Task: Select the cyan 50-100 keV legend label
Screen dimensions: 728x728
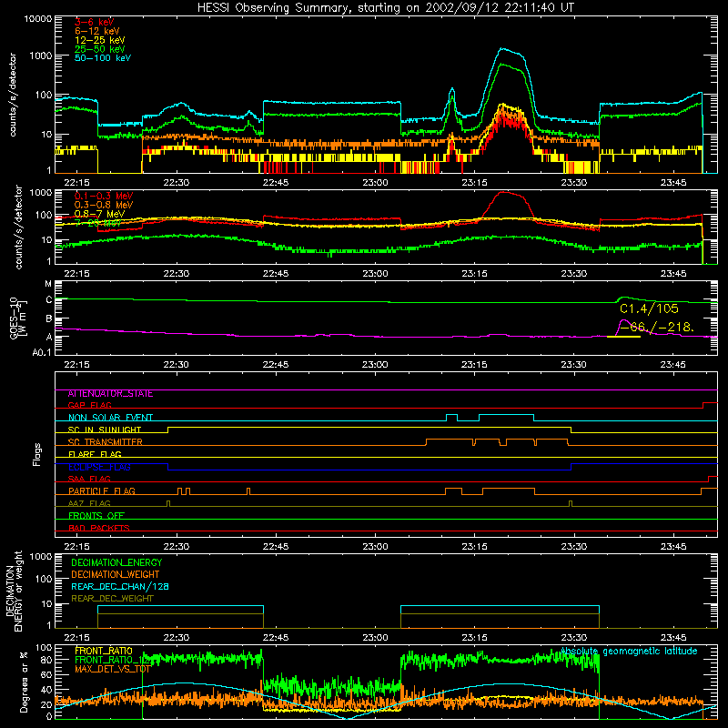Action: coord(103,58)
